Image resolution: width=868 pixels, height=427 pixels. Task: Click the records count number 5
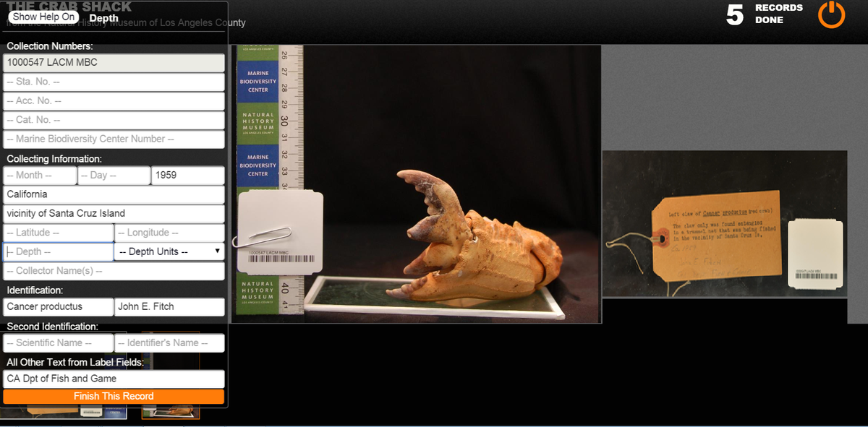click(734, 14)
